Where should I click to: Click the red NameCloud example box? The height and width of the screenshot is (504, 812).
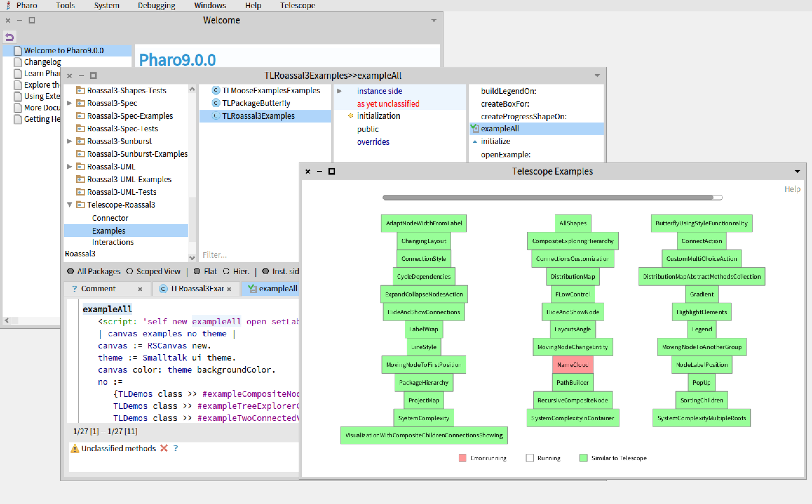[572, 365]
